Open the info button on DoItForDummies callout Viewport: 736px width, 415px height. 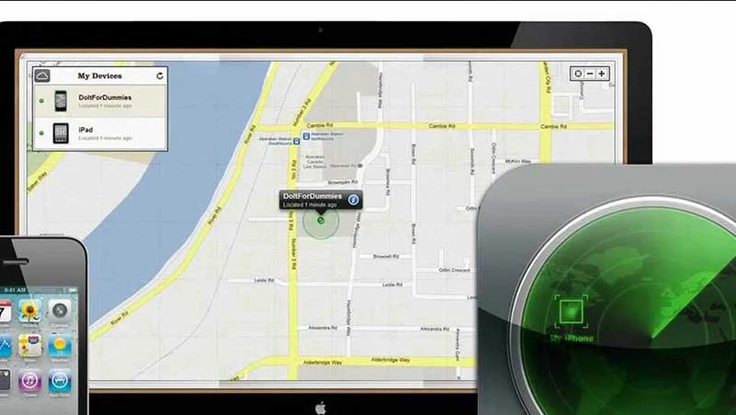point(353,199)
